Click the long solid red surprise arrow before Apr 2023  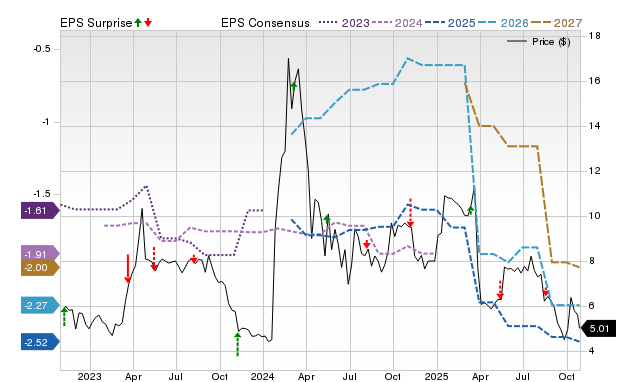tap(128, 268)
